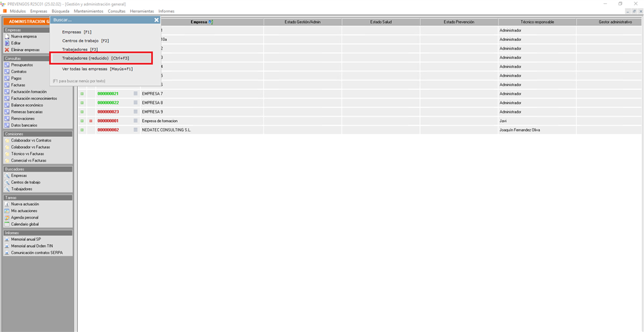Viewport: 644px width, 332px height.
Task: Open company code 000000002
Action: pyautogui.click(x=108, y=130)
